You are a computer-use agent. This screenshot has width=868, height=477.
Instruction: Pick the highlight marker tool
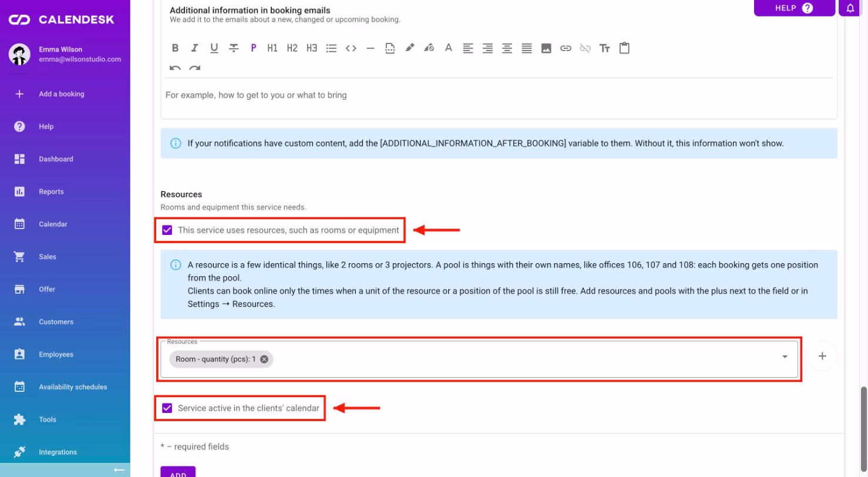click(409, 48)
